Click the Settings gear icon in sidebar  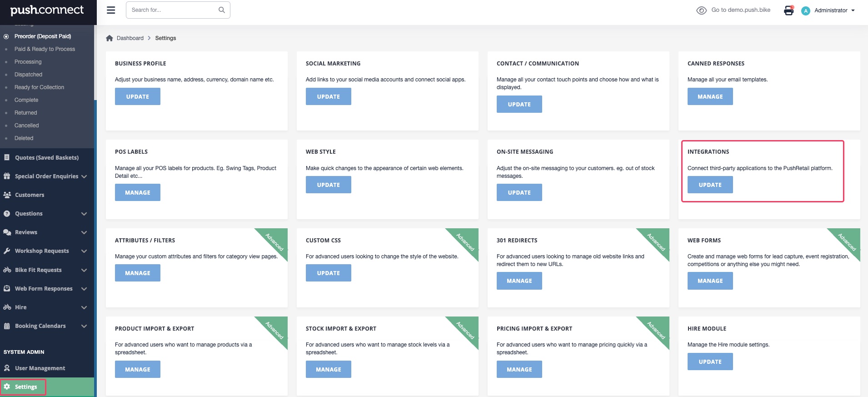point(7,387)
